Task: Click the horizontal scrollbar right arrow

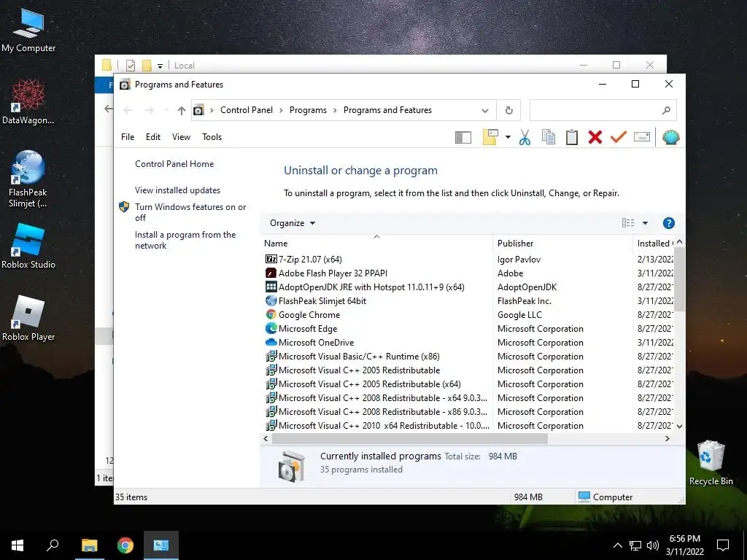Action: pos(667,438)
